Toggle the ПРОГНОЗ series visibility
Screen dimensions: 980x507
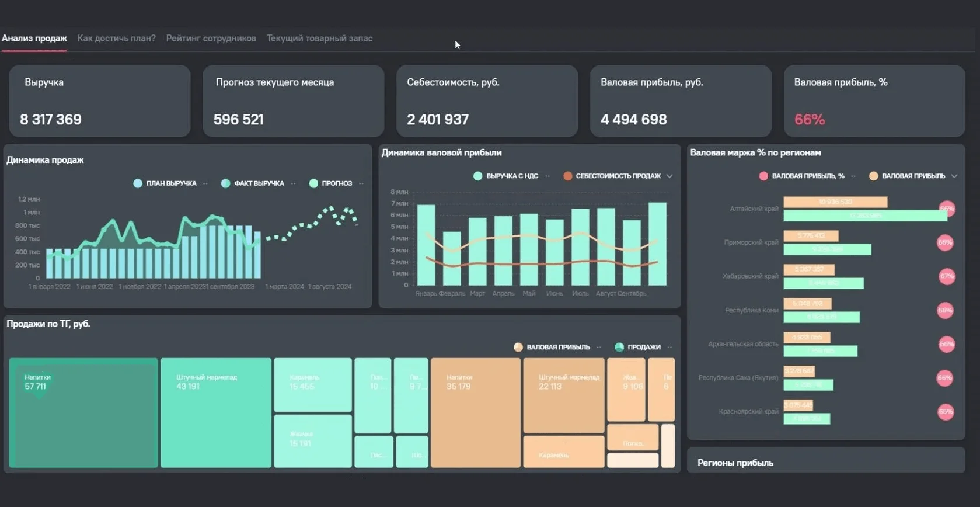(x=330, y=183)
